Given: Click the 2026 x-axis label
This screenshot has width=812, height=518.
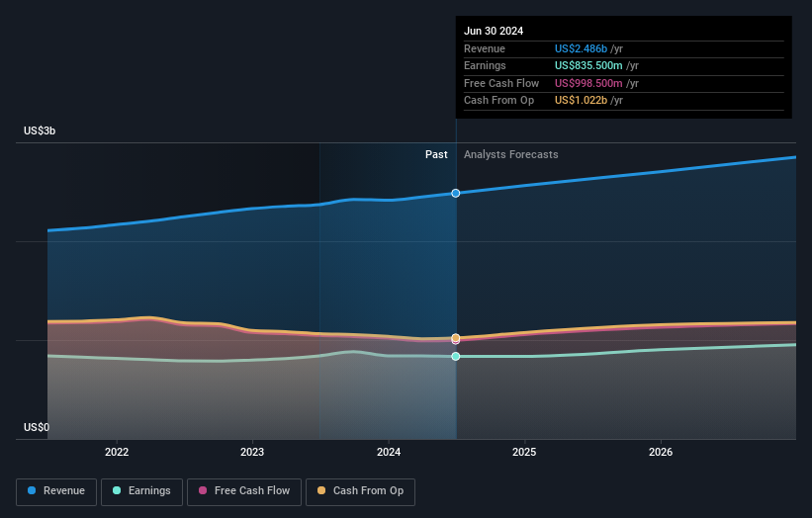Looking at the screenshot, I should (661, 452).
